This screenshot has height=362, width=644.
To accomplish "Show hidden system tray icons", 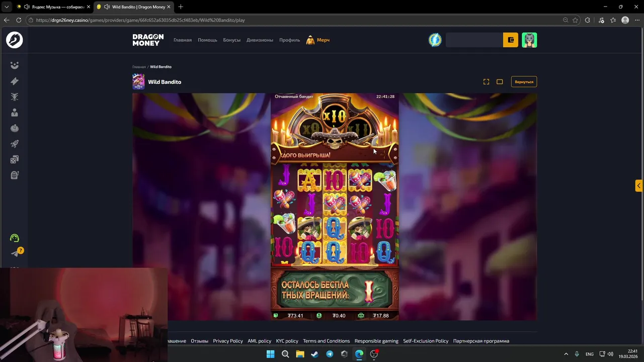I will 566,354.
